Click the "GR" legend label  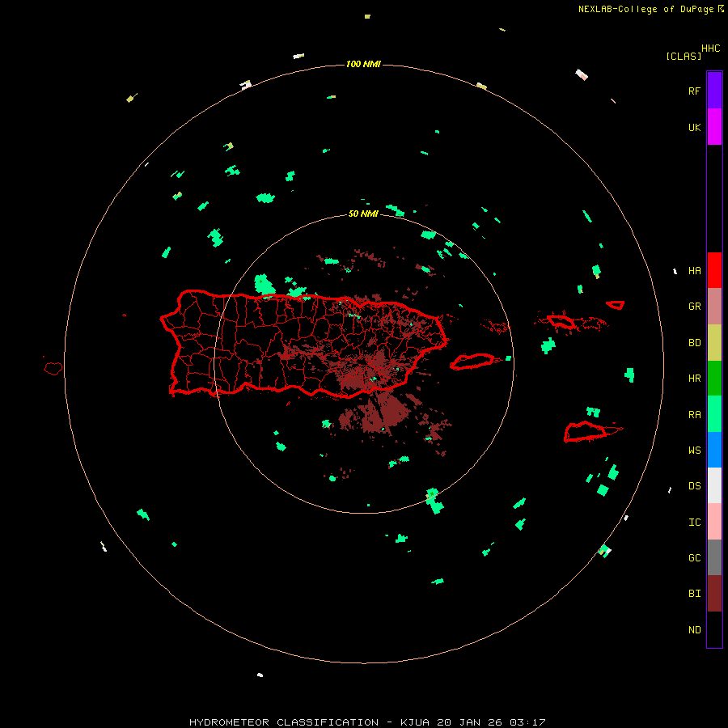[694, 307]
